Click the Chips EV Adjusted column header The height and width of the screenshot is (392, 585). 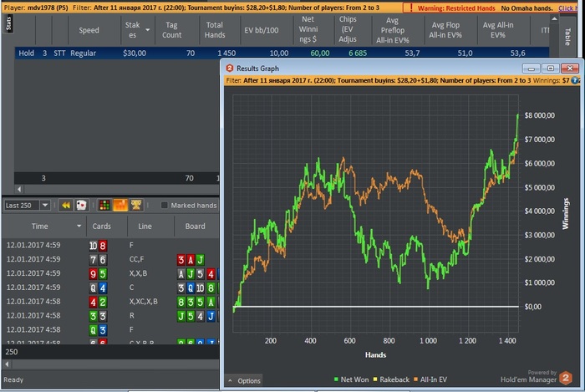pyautogui.click(x=348, y=29)
